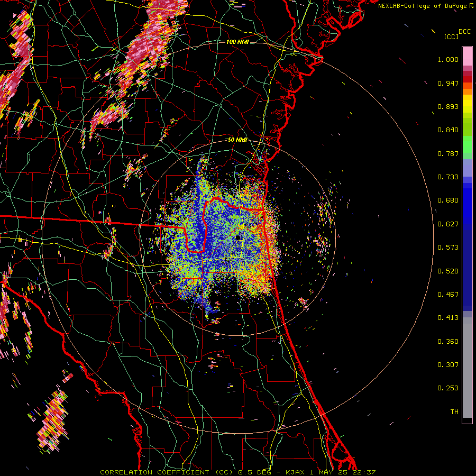Click the bright green segment of color bar
The height and width of the screenshot is (476, 476).
pyautogui.click(x=467, y=144)
